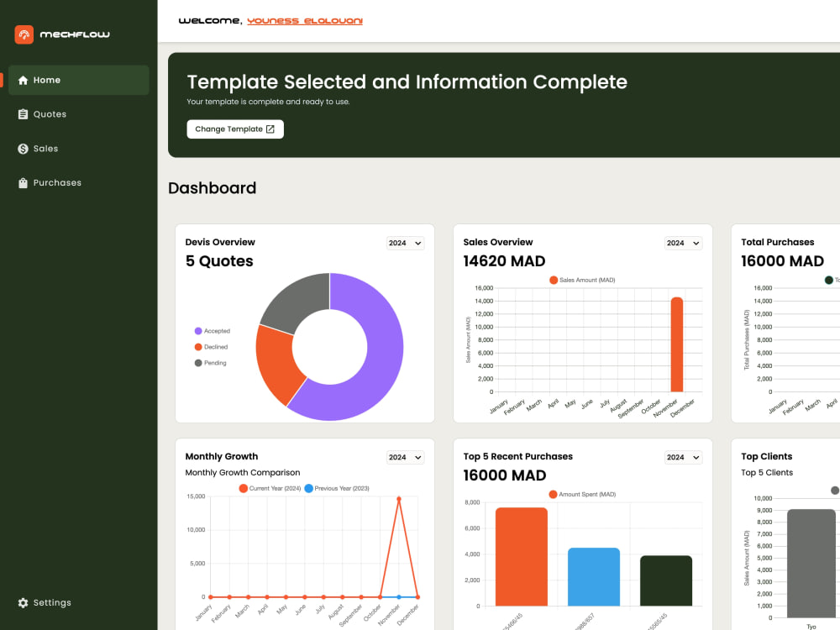This screenshot has width=840, height=630.
Task: Click the 14620 MAD sales total
Action: pyautogui.click(x=504, y=261)
